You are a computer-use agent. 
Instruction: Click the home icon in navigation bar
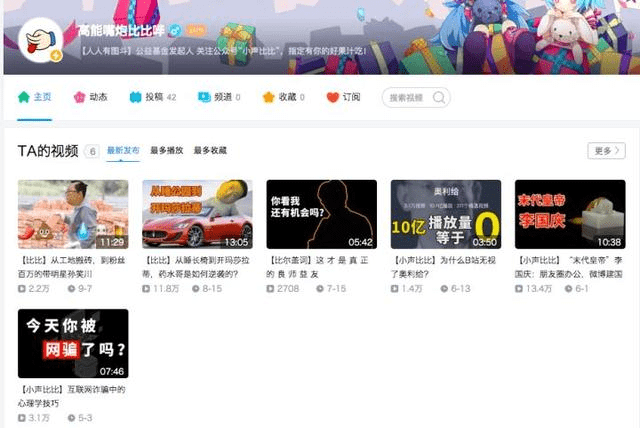coord(23,98)
